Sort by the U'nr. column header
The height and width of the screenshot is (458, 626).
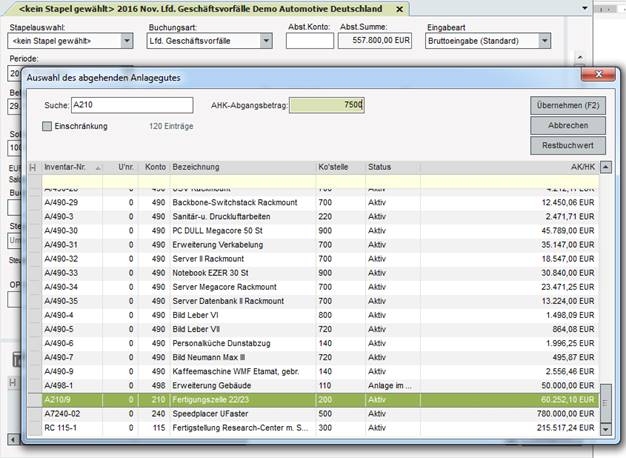(120, 167)
